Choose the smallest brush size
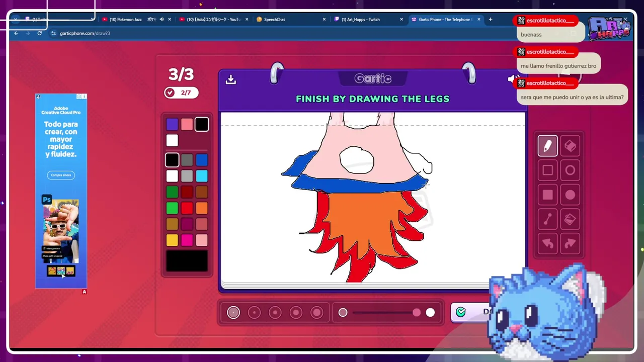This screenshot has width=644, height=362. point(233,313)
